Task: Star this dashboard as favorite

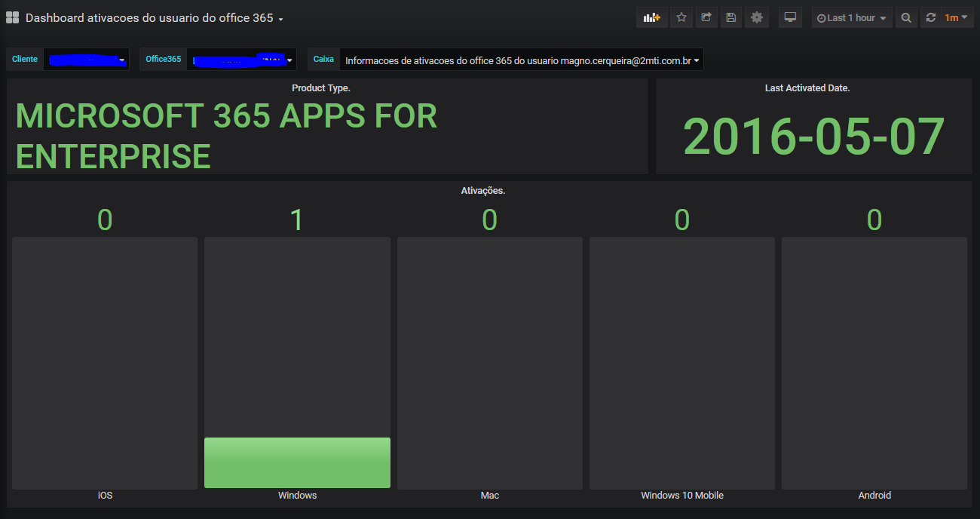Action: click(x=681, y=17)
